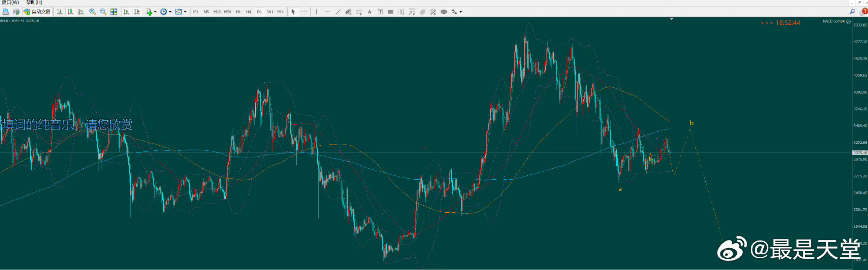
Task: Select the M1 timeframe
Action: pyautogui.click(x=196, y=12)
